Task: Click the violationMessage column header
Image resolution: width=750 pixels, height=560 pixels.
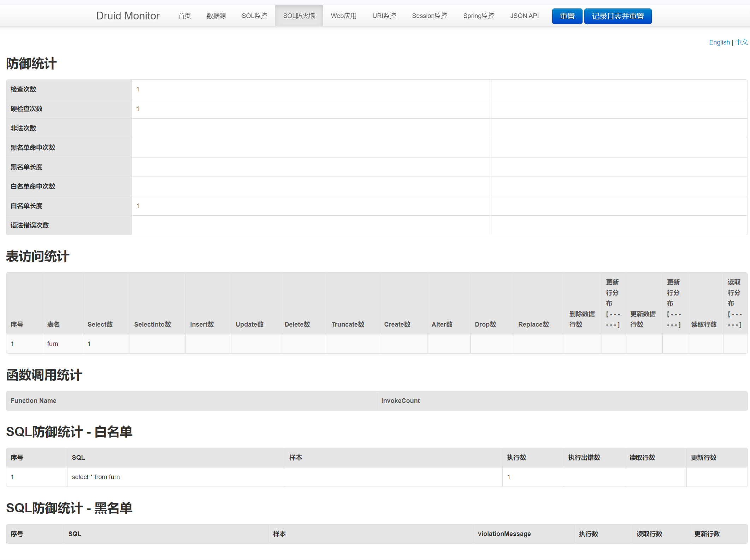Action: pyautogui.click(x=504, y=534)
